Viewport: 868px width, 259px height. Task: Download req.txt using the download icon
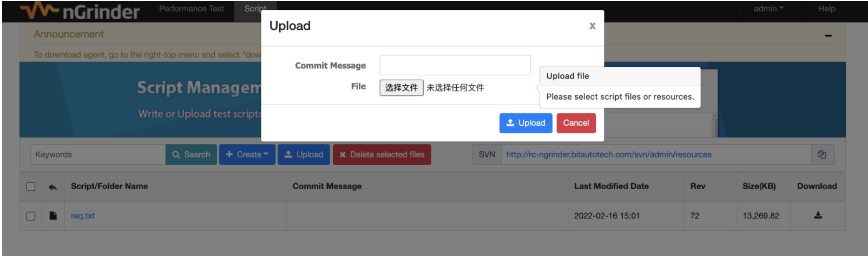click(818, 216)
